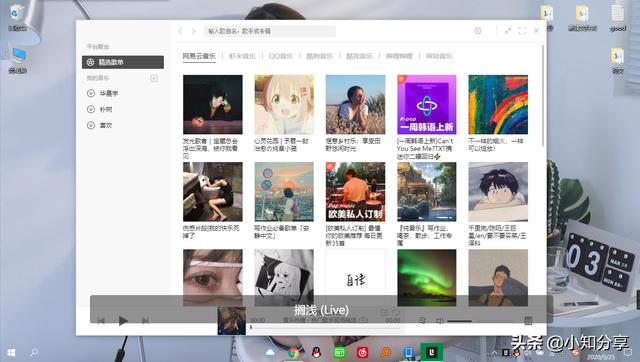Open the Recycle Bin desktop icon
640x362 pixels.
click(17, 18)
